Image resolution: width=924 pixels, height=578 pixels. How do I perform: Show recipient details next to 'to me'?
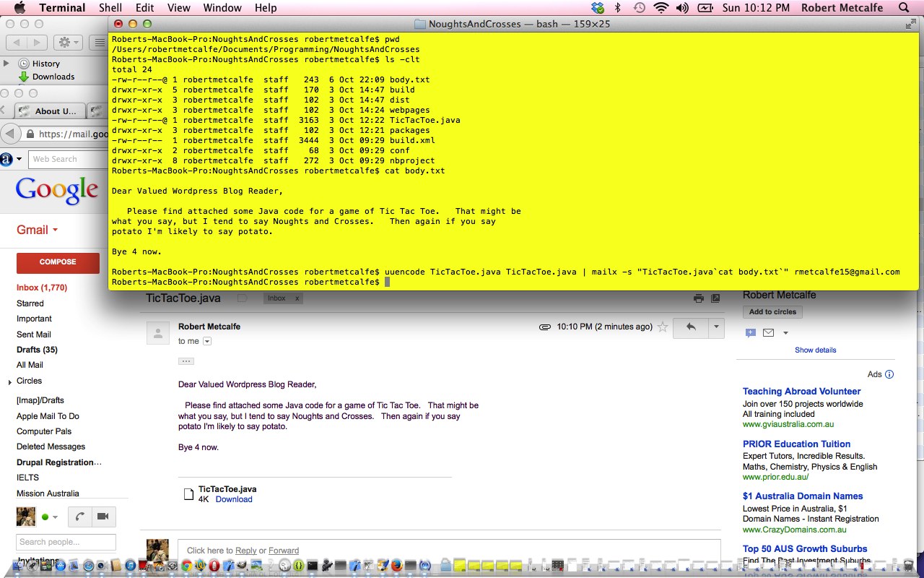207,341
